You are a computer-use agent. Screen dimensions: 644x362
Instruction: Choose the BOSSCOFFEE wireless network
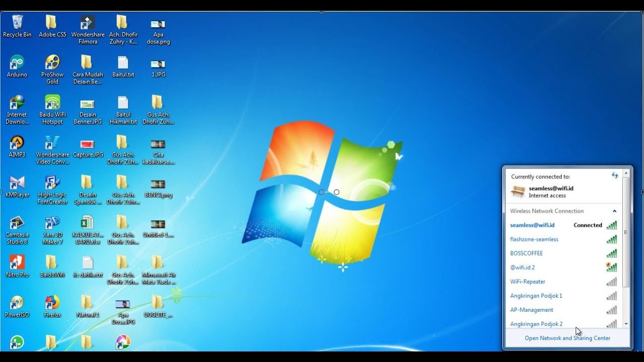coord(563,253)
